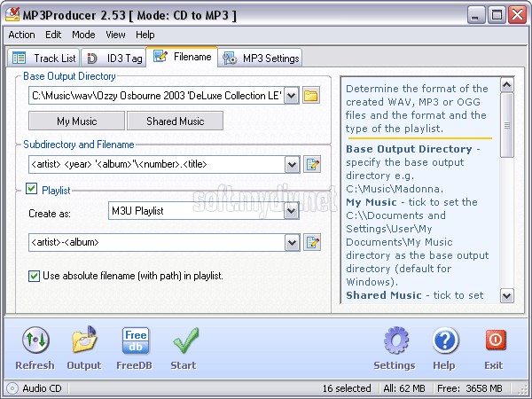Click the help panel scroll down arrow
The width and height of the screenshot is (532, 399).
point(507,295)
